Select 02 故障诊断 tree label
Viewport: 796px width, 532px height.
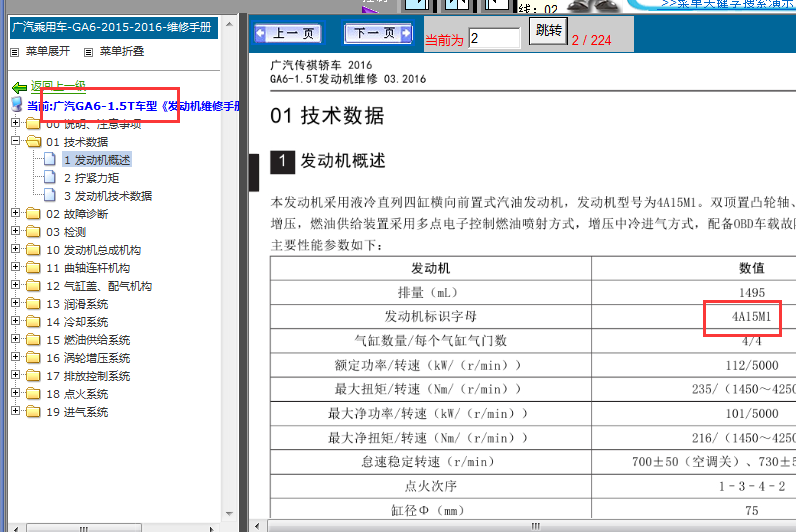tap(77, 214)
